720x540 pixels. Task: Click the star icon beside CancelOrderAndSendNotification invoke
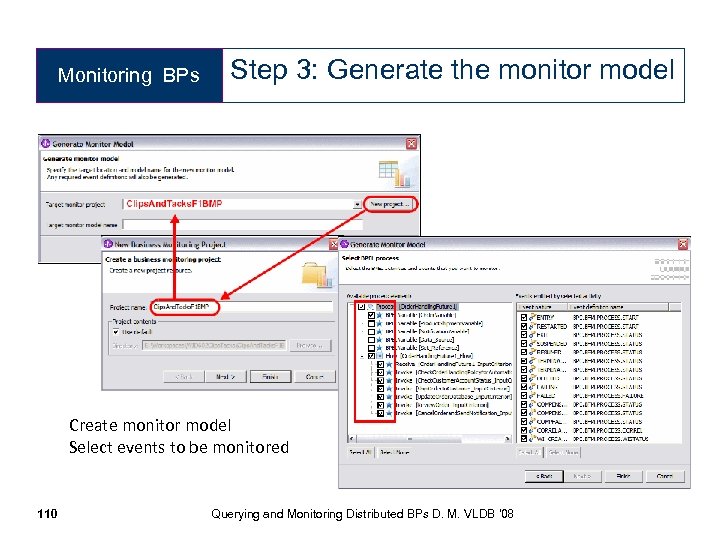coord(389,413)
